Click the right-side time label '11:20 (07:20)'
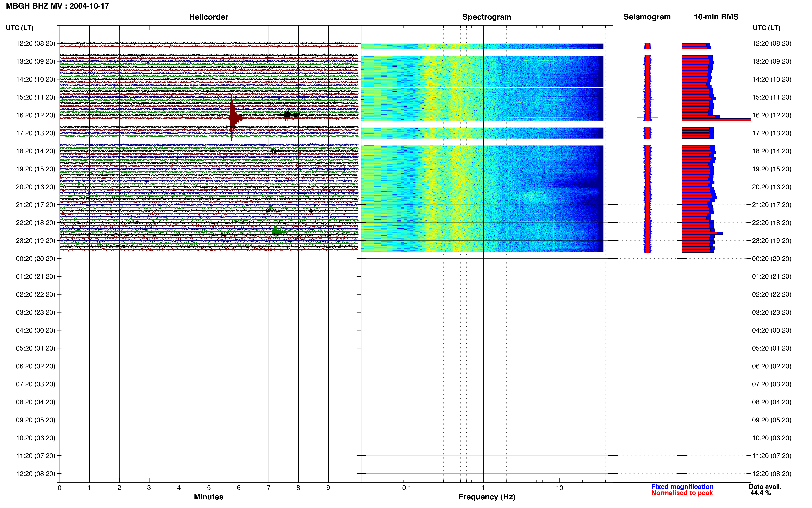Image resolution: width=812 pixels, height=508 pixels. coord(772,456)
